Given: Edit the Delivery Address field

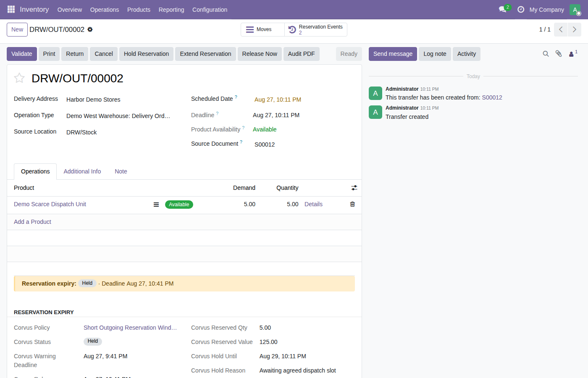Looking at the screenshot, I should coord(122,100).
